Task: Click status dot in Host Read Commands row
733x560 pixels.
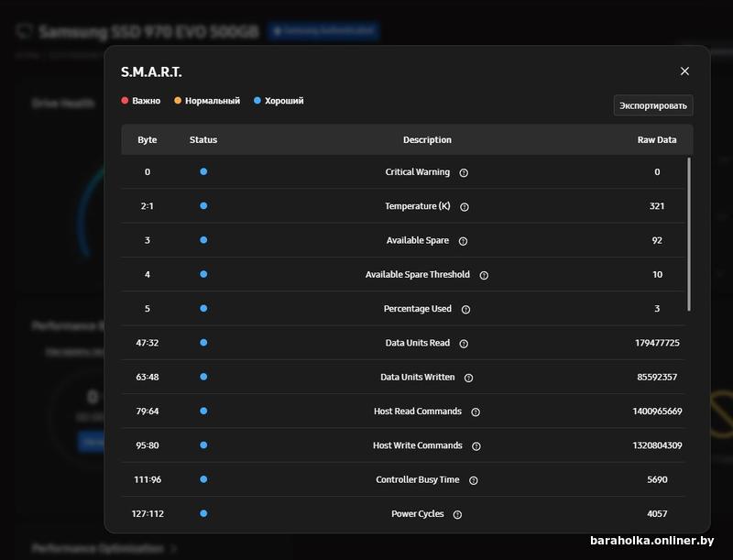Action: [203, 411]
